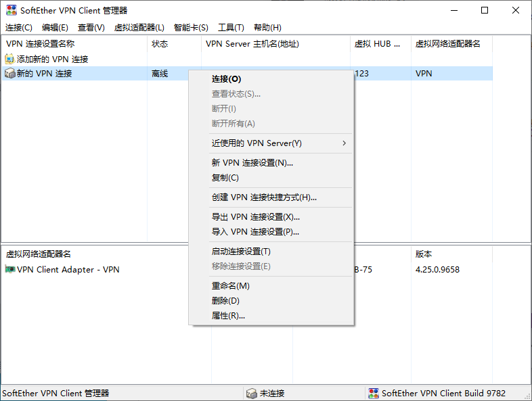Open the 虚拟适配器(L) menu

click(139, 28)
